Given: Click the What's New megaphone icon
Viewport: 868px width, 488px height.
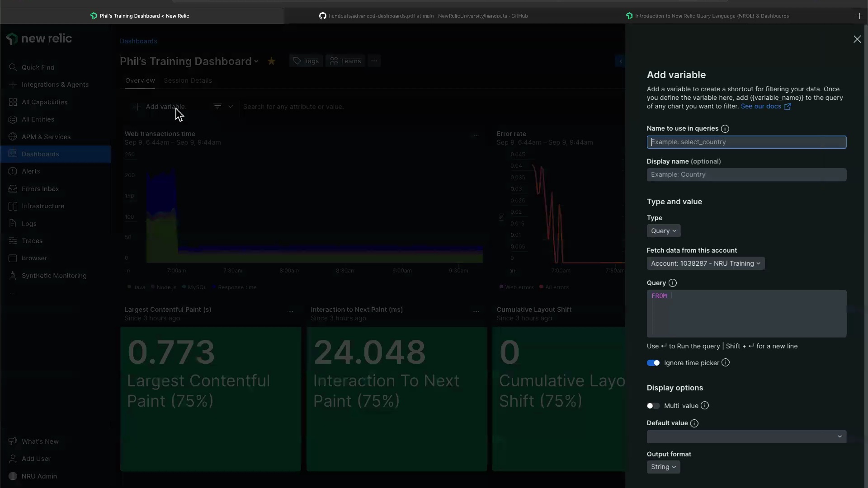Looking at the screenshot, I should point(13,441).
